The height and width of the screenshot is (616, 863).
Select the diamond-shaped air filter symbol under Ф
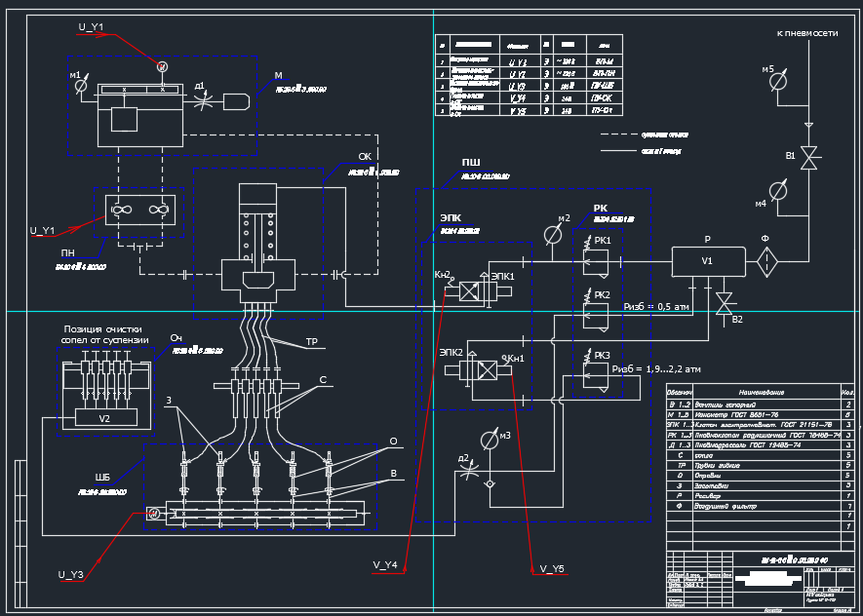point(765,262)
